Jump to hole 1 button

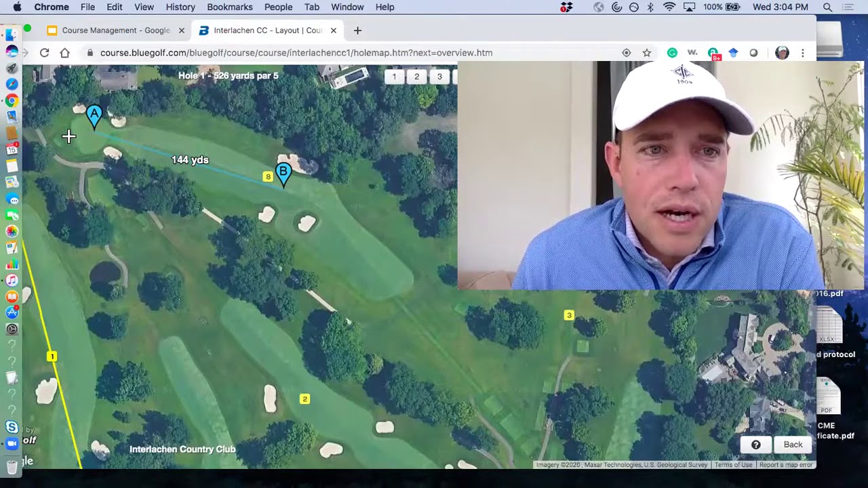pos(394,77)
